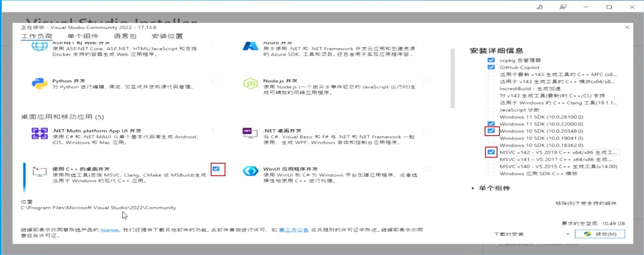
Task: Click the 安装详细信息 heading
Action: pos(497,51)
